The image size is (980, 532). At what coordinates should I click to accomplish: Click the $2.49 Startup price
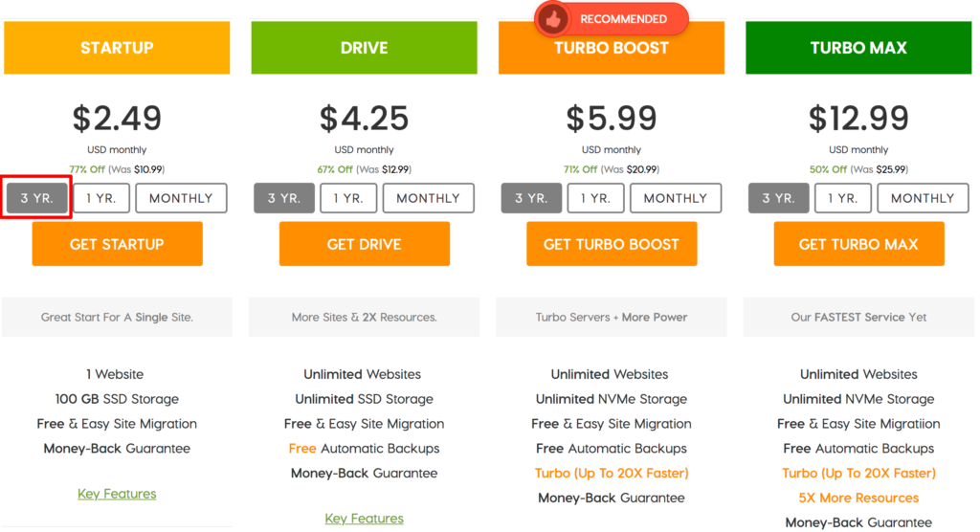pyautogui.click(x=117, y=118)
